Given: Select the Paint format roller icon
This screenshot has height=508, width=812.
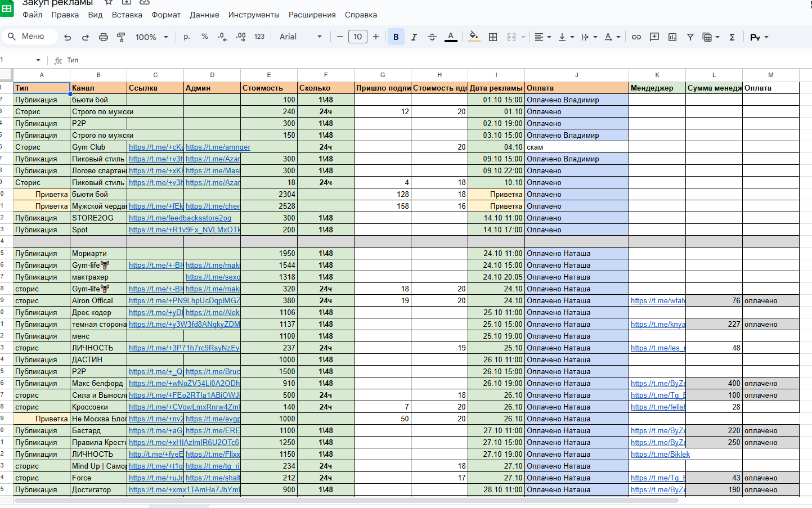Looking at the screenshot, I should pos(121,37).
